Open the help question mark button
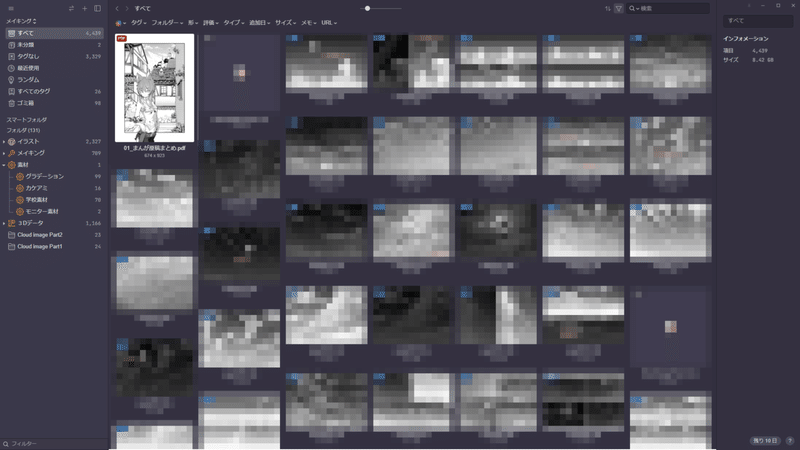The image size is (800, 450). tap(790, 441)
